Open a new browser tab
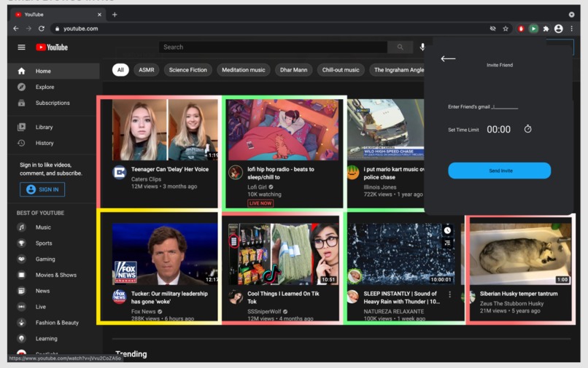The width and height of the screenshot is (588, 368). pyautogui.click(x=115, y=15)
